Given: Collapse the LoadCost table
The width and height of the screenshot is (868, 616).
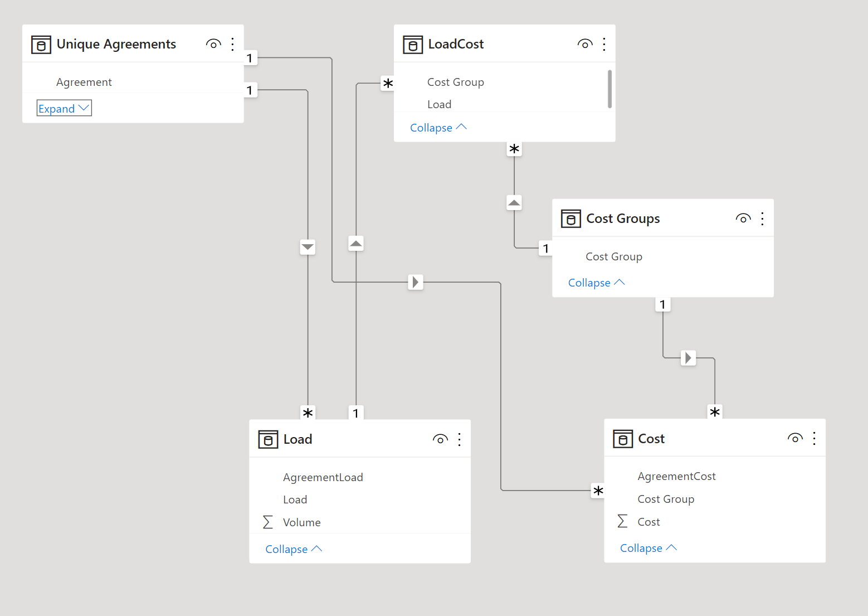Looking at the screenshot, I should [x=438, y=128].
